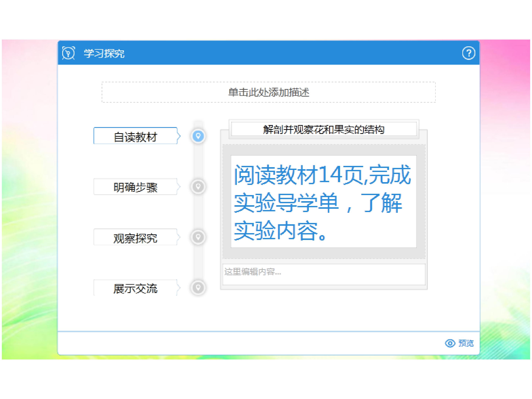Image resolution: width=532 pixels, height=399 pixels.
Task: Select the 观察探究 timeline node
Action: [198, 237]
